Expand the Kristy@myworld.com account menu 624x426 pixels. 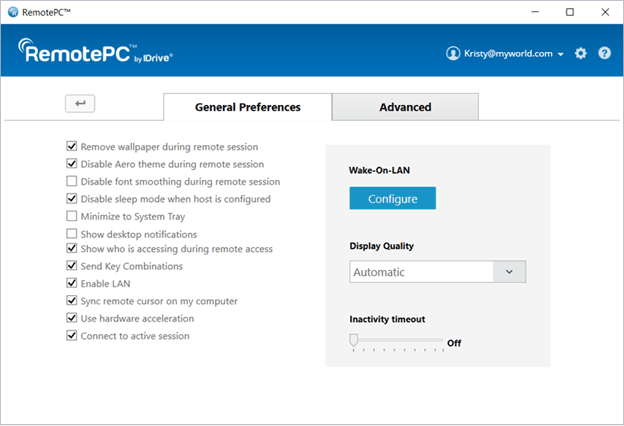[x=561, y=54]
